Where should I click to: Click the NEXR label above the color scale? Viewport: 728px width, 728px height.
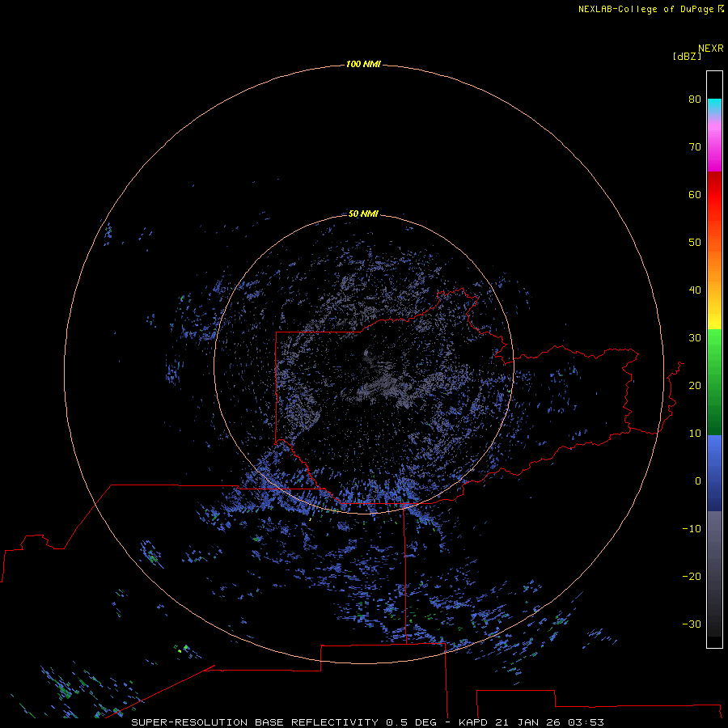click(x=710, y=49)
